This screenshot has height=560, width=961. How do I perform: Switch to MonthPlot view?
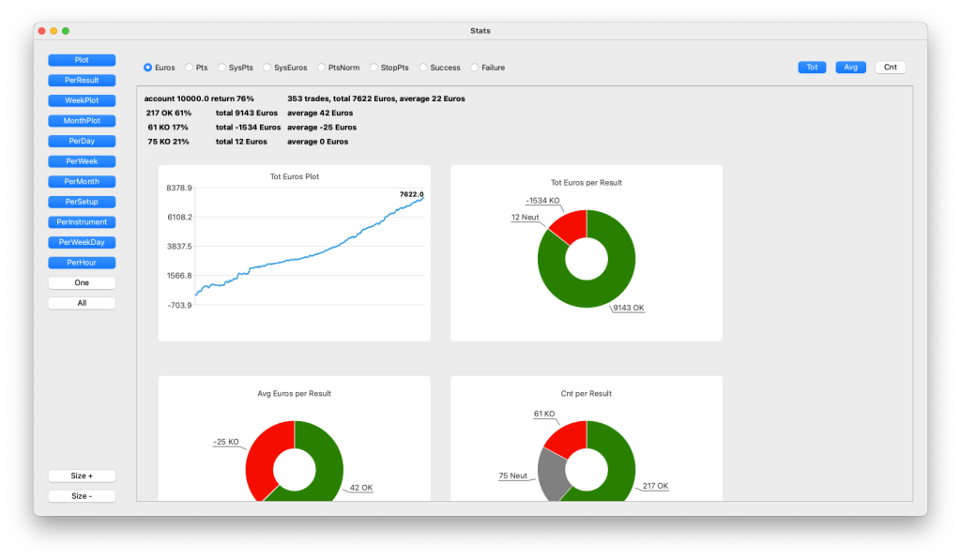point(82,121)
